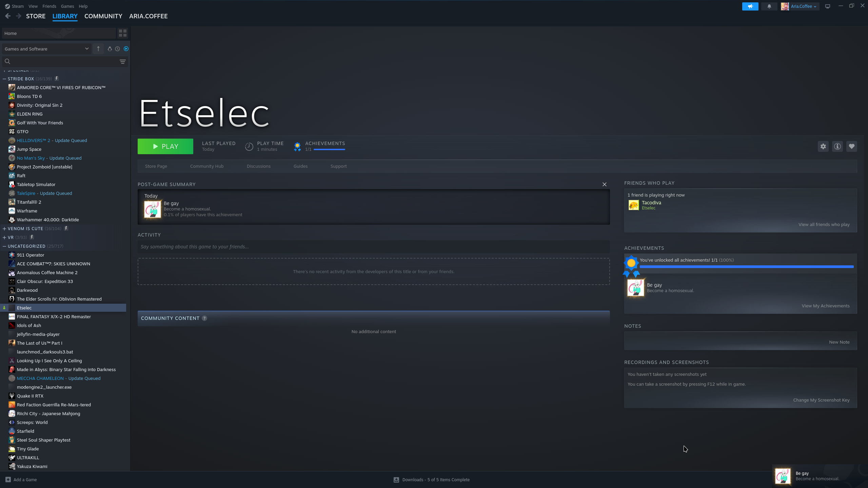Dismiss the Post-Game Summary panel

(x=605, y=184)
